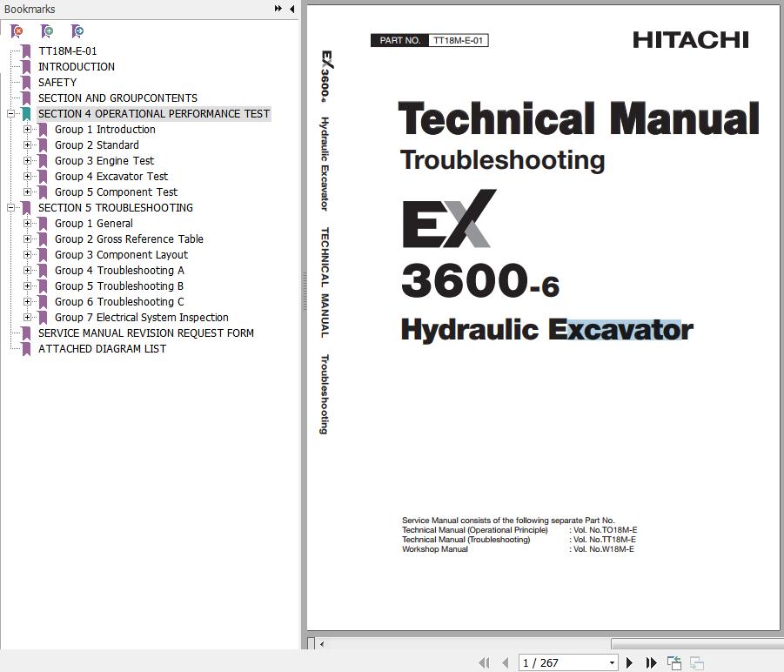Open SERVICE MANUAL REVISION REQUEST FORM bookmark
784x672 pixels.
click(x=146, y=333)
